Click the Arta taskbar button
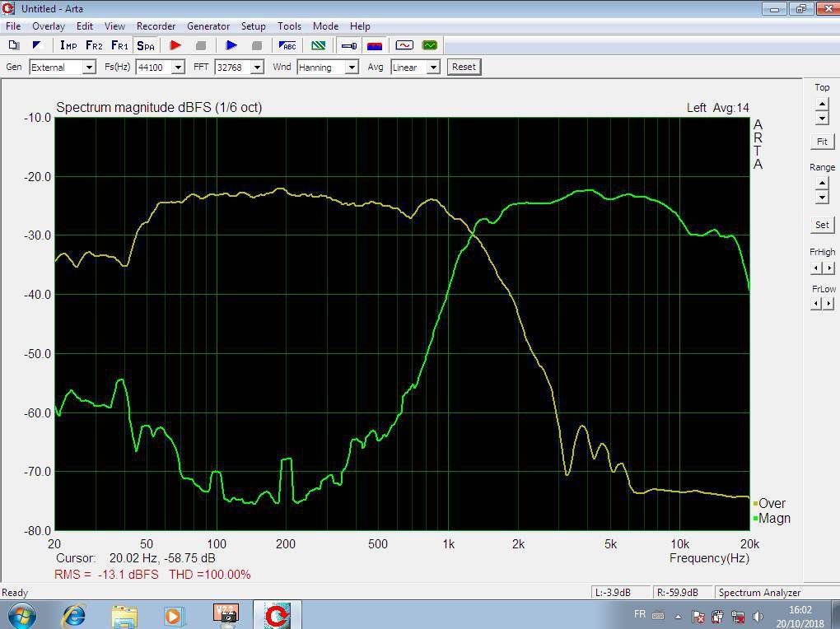 [x=277, y=615]
